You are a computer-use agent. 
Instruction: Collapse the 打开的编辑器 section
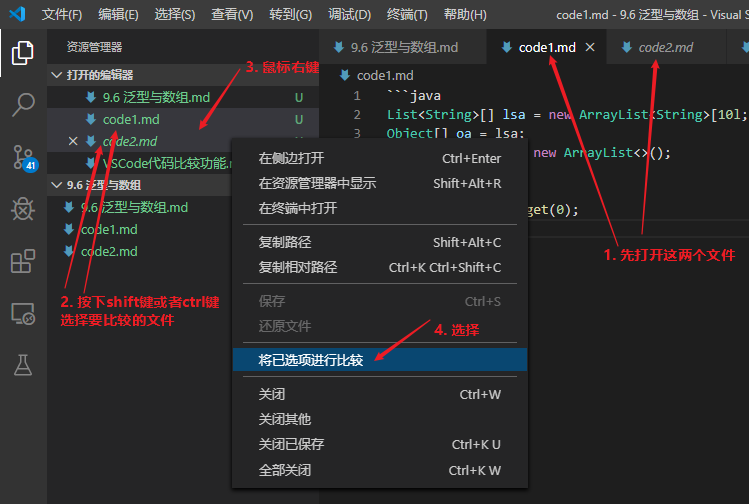[x=56, y=75]
